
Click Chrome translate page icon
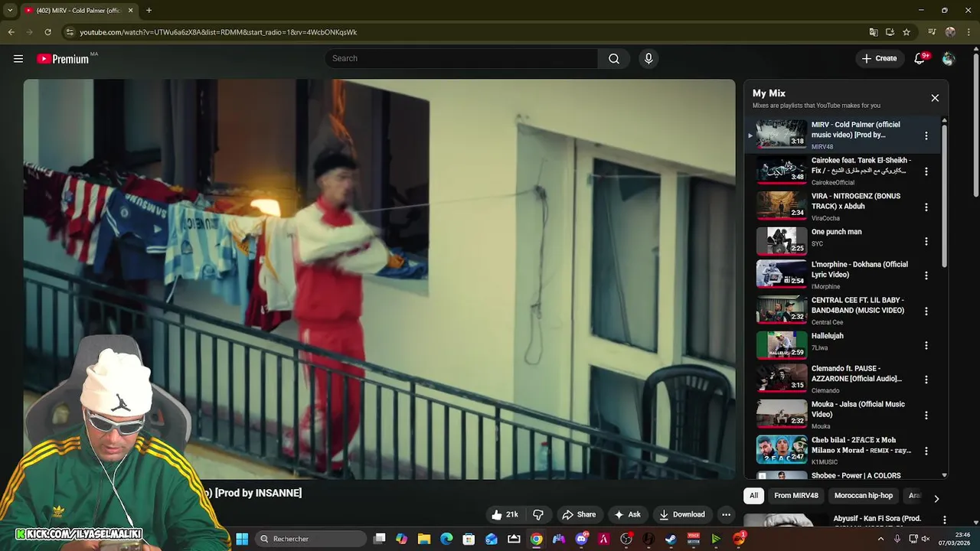(x=874, y=32)
